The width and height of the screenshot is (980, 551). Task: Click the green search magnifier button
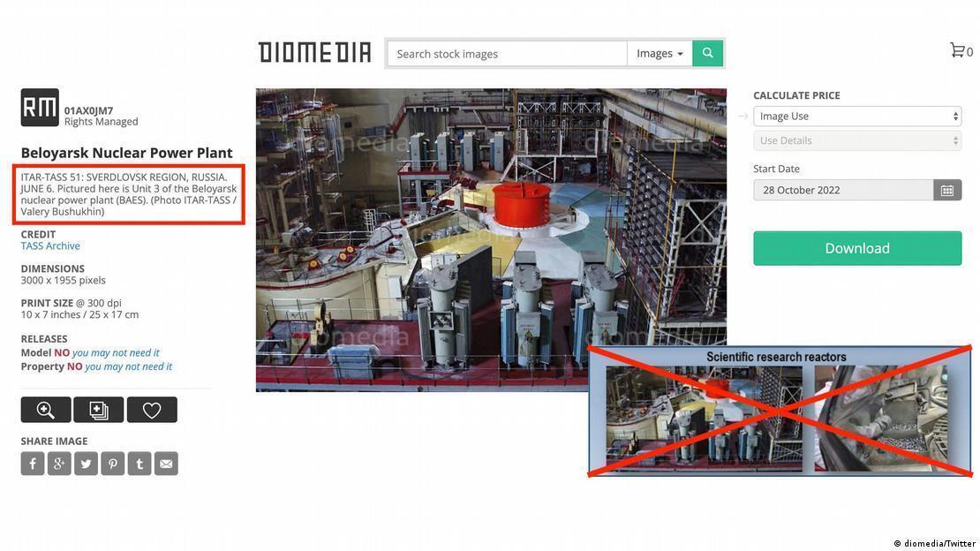click(x=707, y=54)
